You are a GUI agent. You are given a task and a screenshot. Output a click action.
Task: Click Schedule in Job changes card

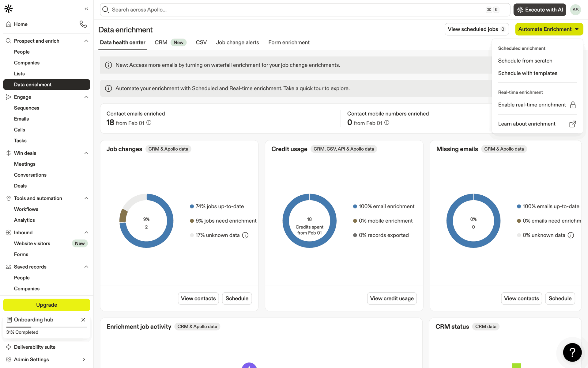point(237,298)
